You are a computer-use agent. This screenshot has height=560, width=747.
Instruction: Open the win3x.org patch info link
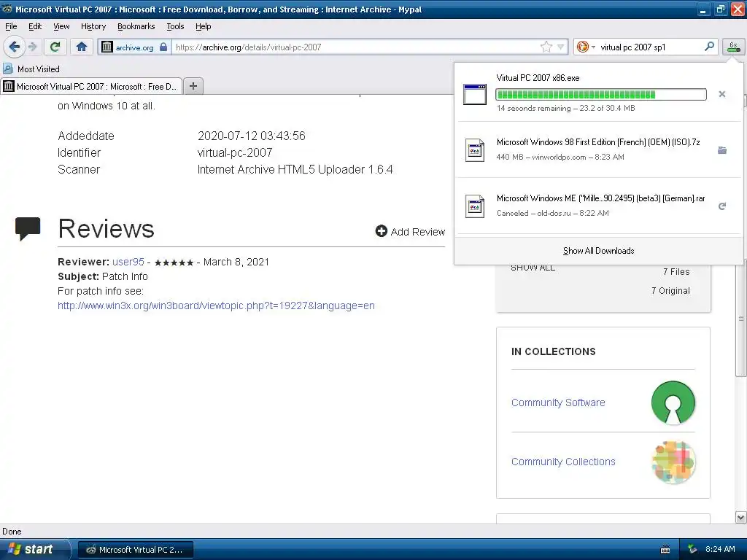216,306
